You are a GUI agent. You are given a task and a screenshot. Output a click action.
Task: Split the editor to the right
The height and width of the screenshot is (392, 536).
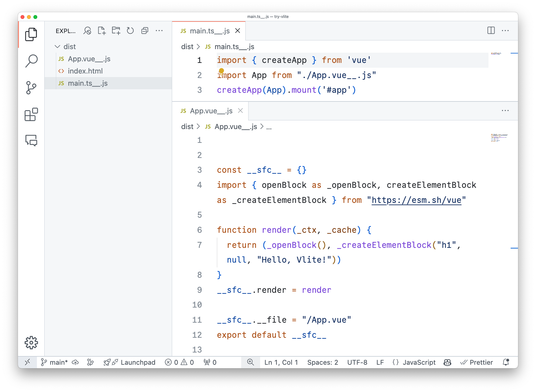pyautogui.click(x=491, y=30)
